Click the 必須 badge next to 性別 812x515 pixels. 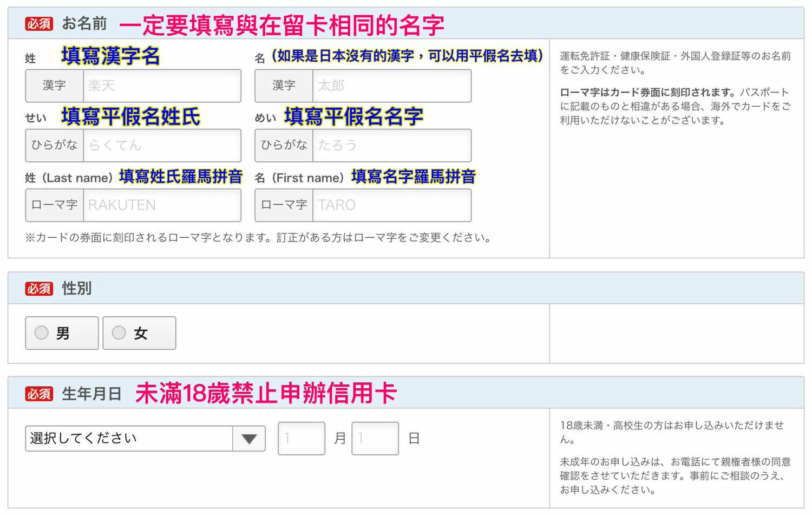coord(39,289)
